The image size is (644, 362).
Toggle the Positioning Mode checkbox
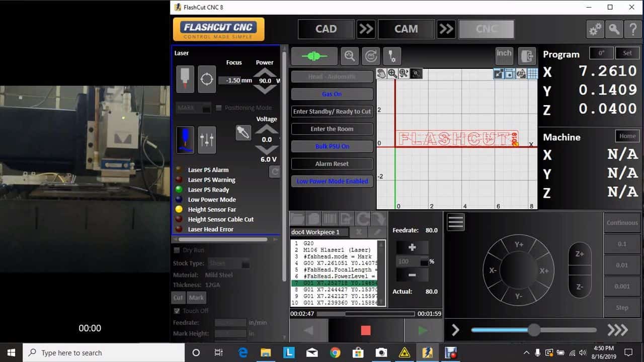tap(218, 108)
